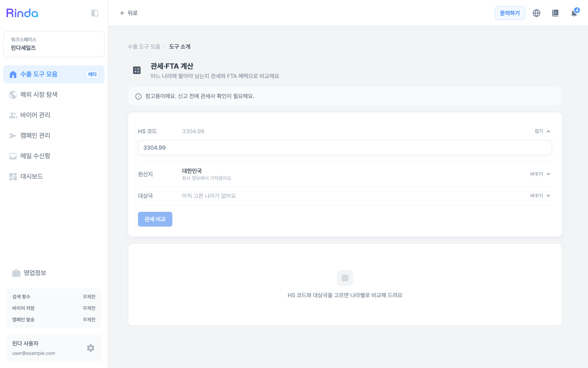
Task: Click the 바이어 저장 quota row
Action: (x=54, y=308)
